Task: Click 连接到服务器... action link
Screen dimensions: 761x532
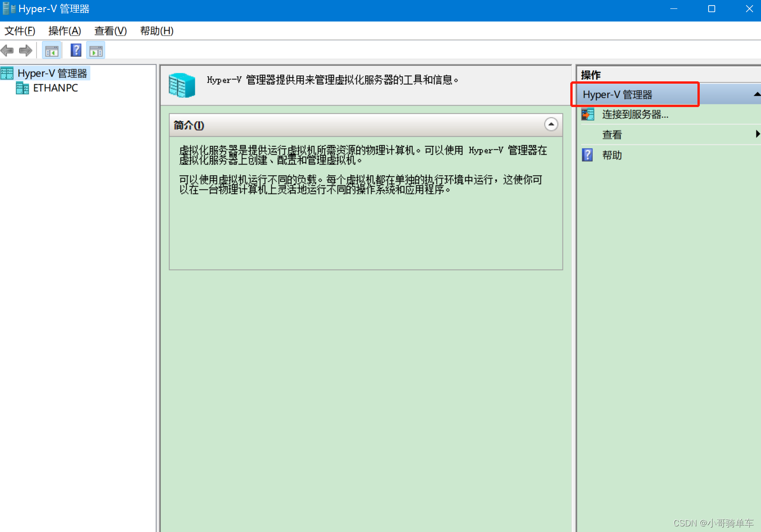Action: tap(635, 114)
